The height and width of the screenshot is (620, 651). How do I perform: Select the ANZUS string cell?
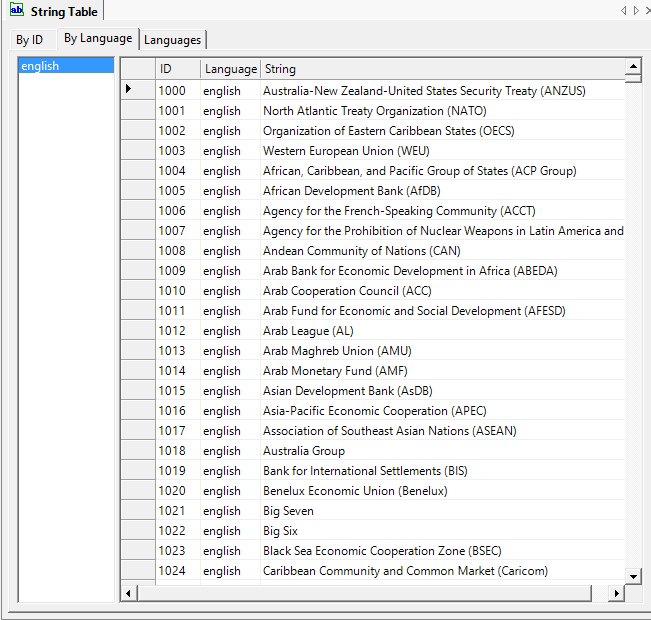click(443, 90)
